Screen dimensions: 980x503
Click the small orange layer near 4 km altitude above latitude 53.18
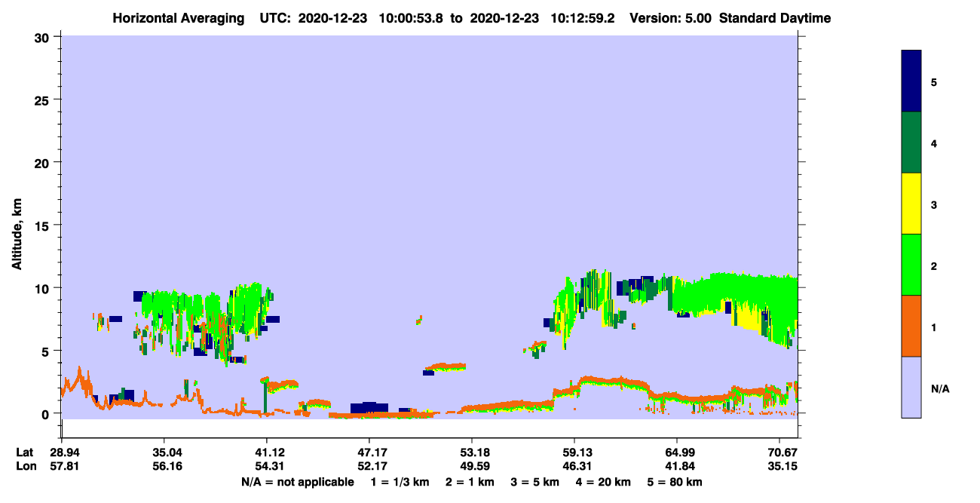pyautogui.click(x=445, y=367)
